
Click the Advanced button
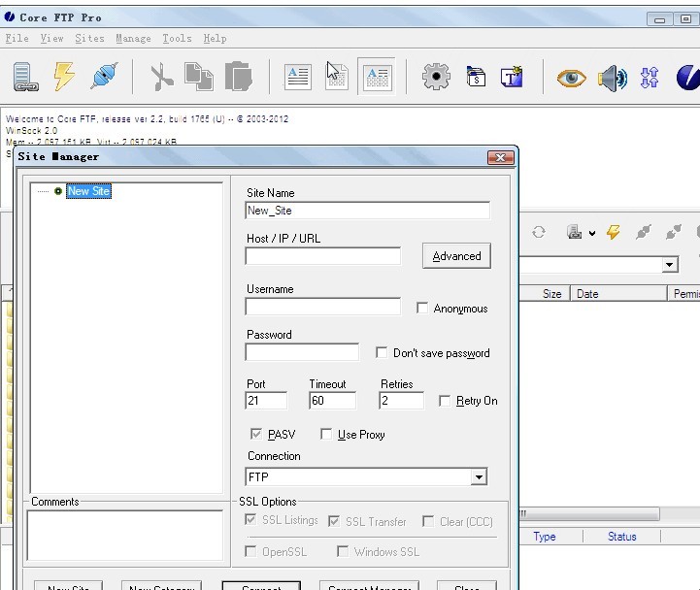[456, 256]
